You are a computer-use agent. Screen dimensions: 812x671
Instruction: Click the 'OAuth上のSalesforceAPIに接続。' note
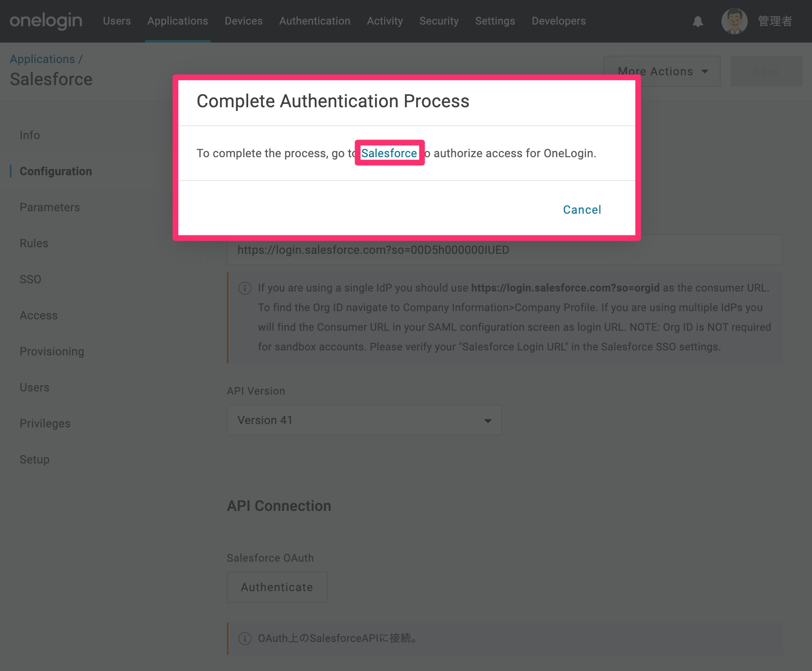click(337, 638)
